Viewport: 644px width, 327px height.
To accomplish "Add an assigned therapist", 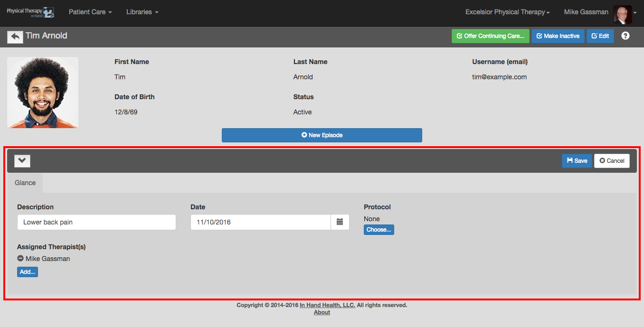I will click(28, 272).
